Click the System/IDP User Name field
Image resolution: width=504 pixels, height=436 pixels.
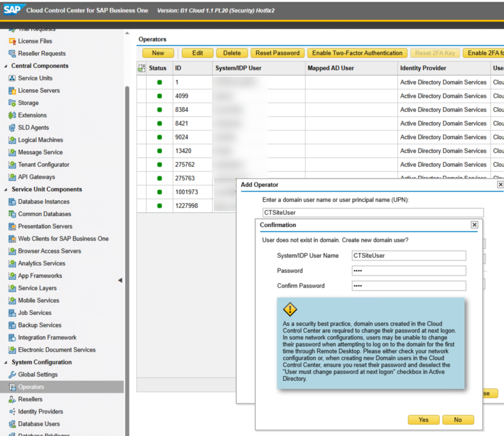(x=408, y=256)
